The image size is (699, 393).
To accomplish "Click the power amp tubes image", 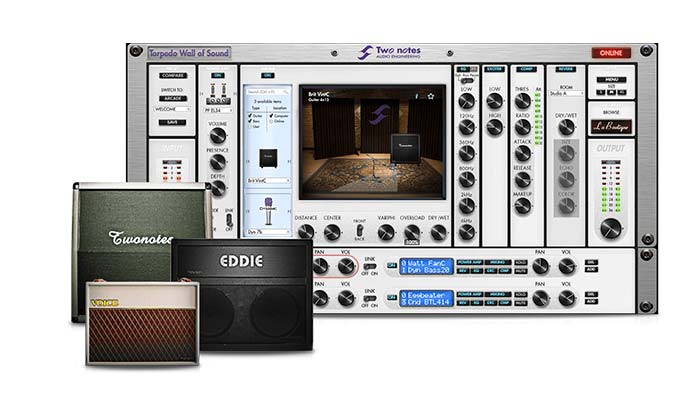I will pyautogui.click(x=218, y=94).
